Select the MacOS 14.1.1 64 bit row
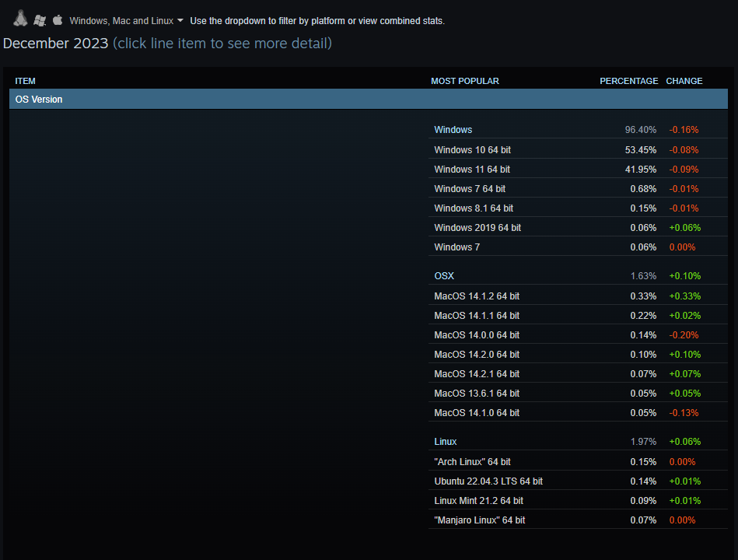Image resolution: width=738 pixels, height=560 pixels. (578, 315)
